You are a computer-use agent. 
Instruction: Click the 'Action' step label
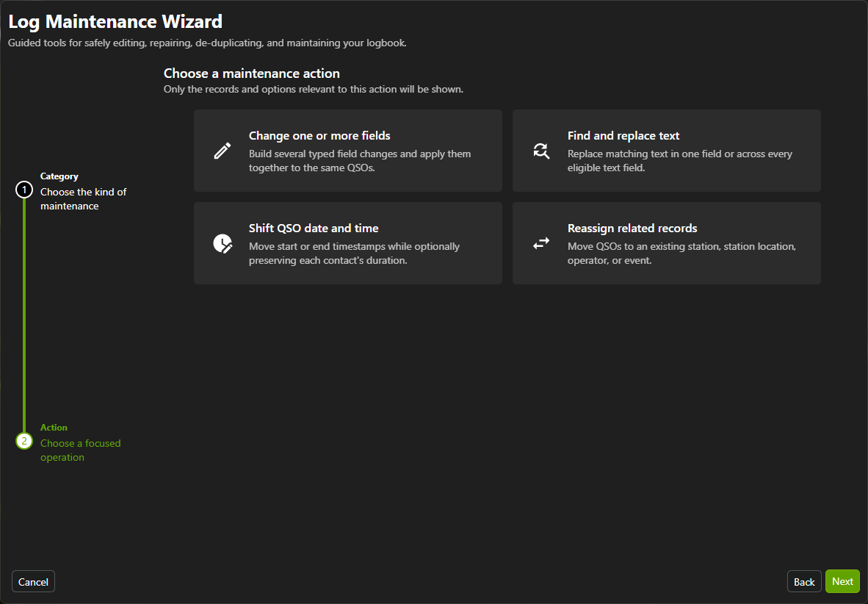click(54, 427)
